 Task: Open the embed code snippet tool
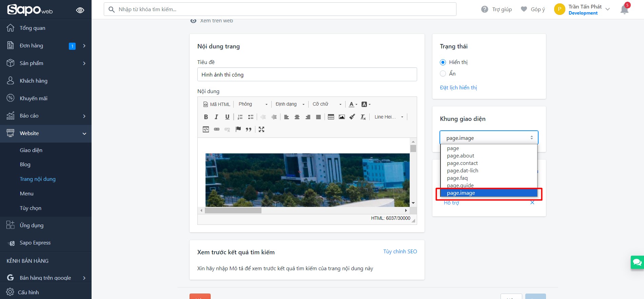click(x=206, y=129)
